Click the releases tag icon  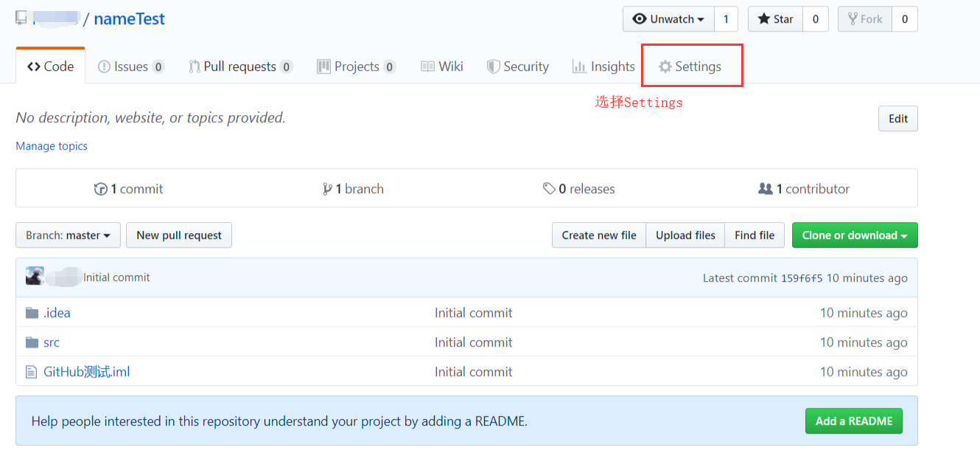[x=550, y=188]
